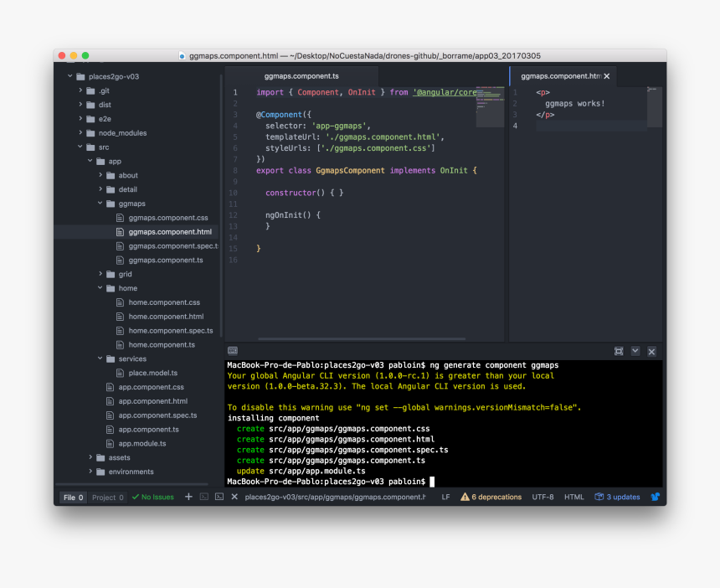
Task: Switch to the ggmaps.component.ts tab
Action: (x=301, y=75)
